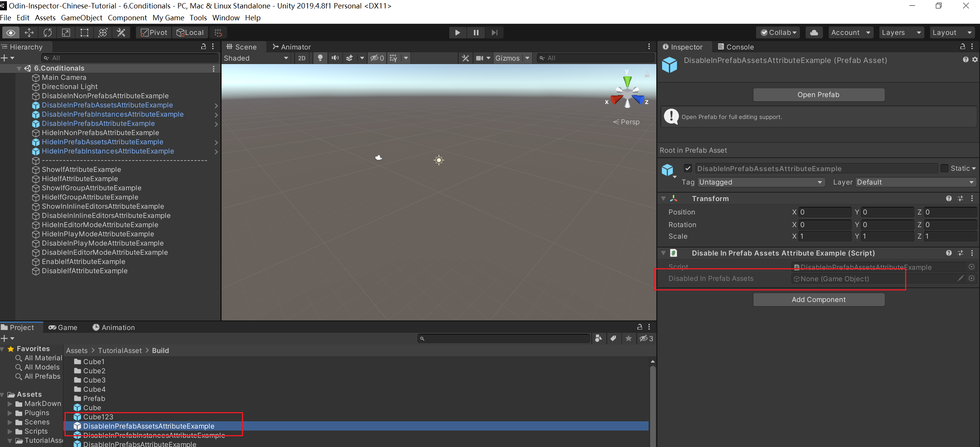
Task: Toggle scene grid visibility icon
Action: tap(393, 58)
